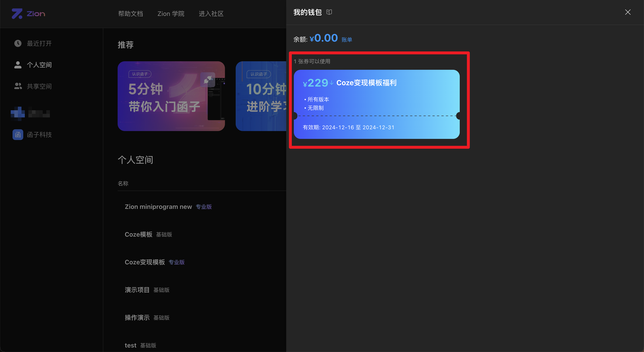The image size is (644, 352).
Task: Select the Coze变现模板福利 coupon card
Action: point(377,104)
